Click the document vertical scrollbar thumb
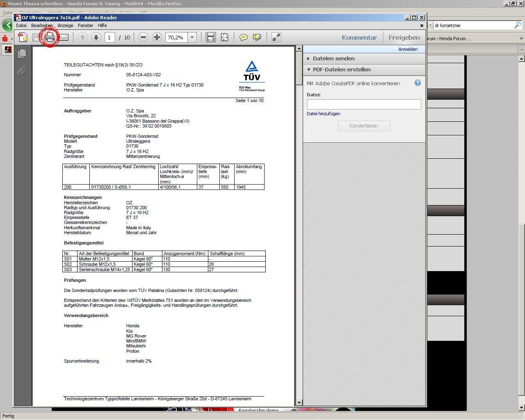Image resolution: width=525 pixels, height=420 pixels. 299,69
